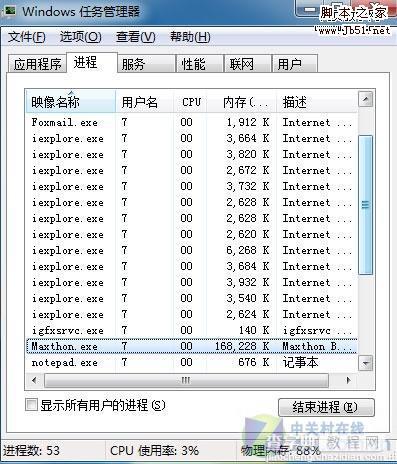The width and height of the screenshot is (397, 464).
Task: Open the 选项(O) menu
Action: coord(80,37)
